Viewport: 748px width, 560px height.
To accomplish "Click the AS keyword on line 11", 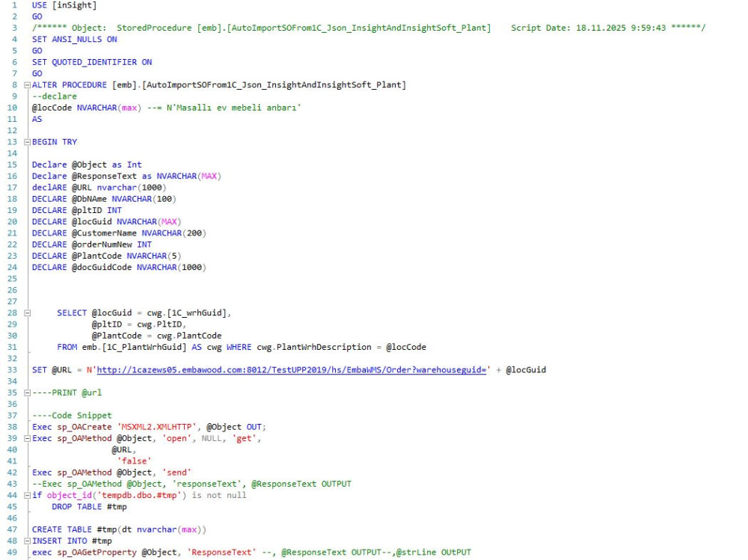I will click(x=37, y=119).
